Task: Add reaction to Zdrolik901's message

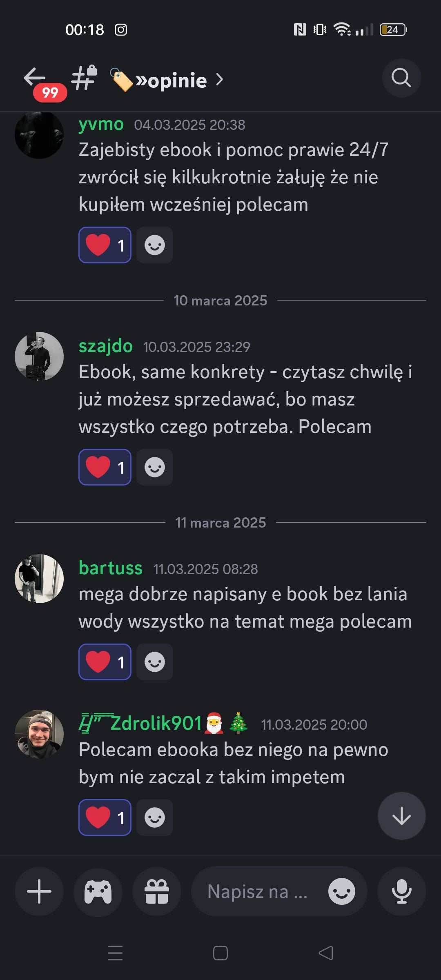Action: click(155, 817)
